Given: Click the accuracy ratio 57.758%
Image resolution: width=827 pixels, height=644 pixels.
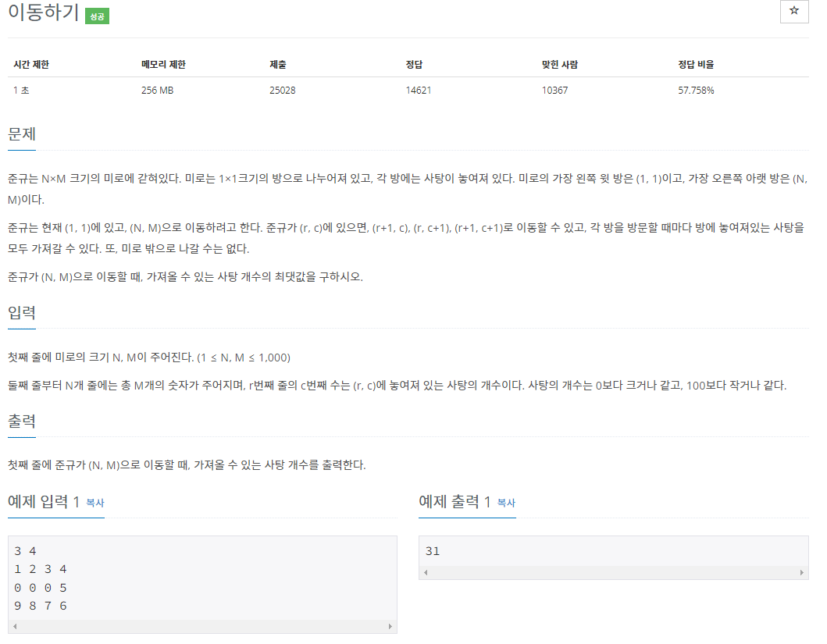Looking at the screenshot, I should (697, 90).
